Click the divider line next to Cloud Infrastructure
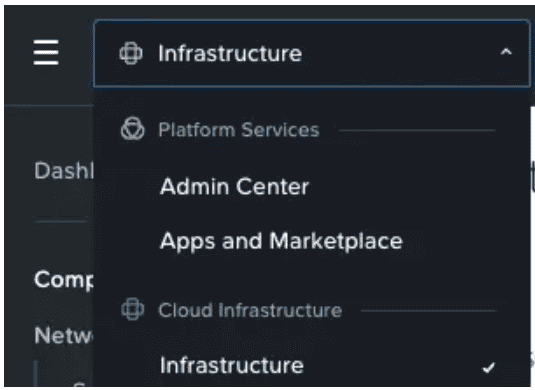 point(428,310)
